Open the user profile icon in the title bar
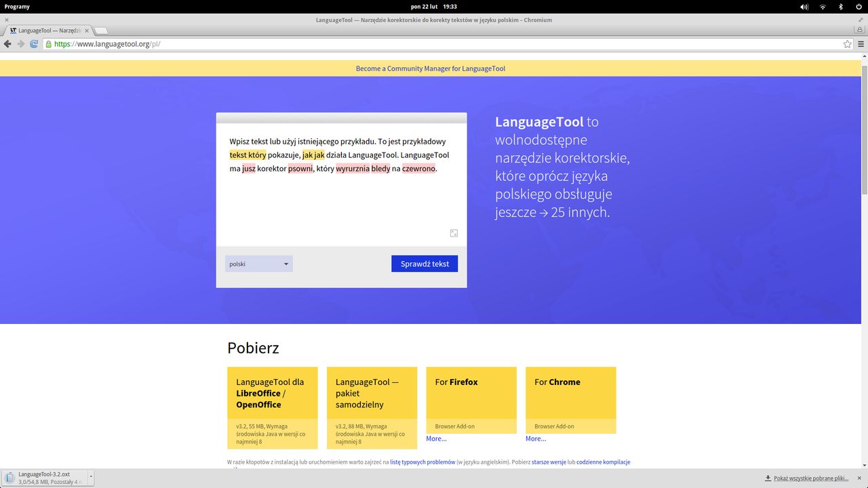The width and height of the screenshot is (868, 488). pos(861,30)
